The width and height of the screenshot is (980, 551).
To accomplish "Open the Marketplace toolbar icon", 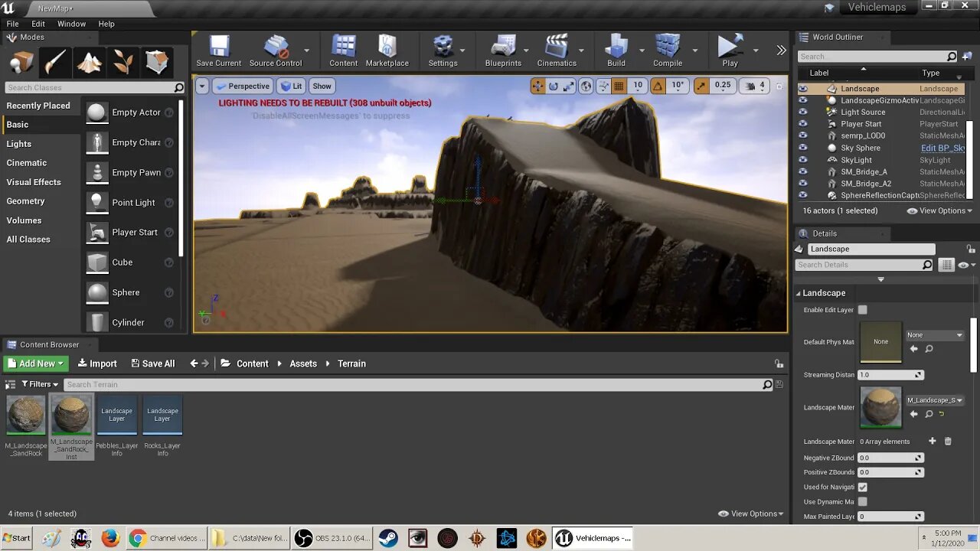I will coord(387,51).
